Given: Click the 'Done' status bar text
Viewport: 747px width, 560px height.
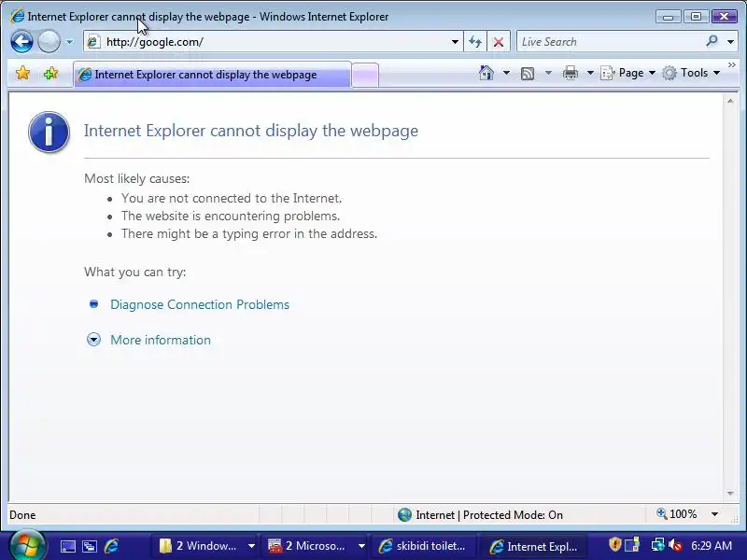Looking at the screenshot, I should coord(22,515).
